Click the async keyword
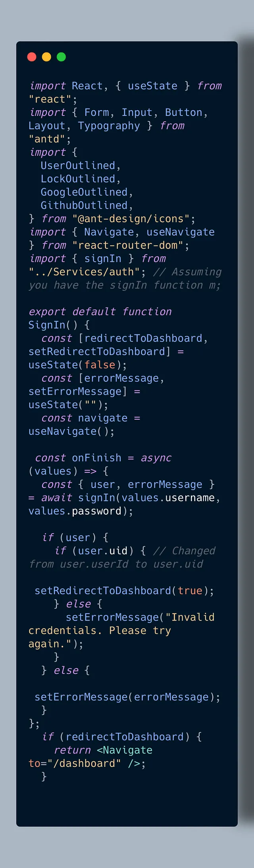The image size is (254, 868). tap(156, 458)
